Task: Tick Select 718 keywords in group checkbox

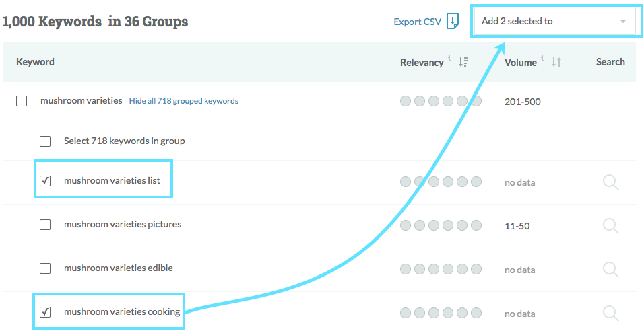Action: click(x=45, y=141)
